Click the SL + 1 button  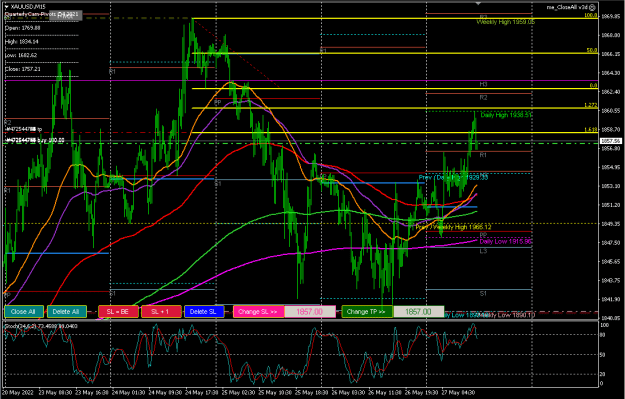coord(161,312)
